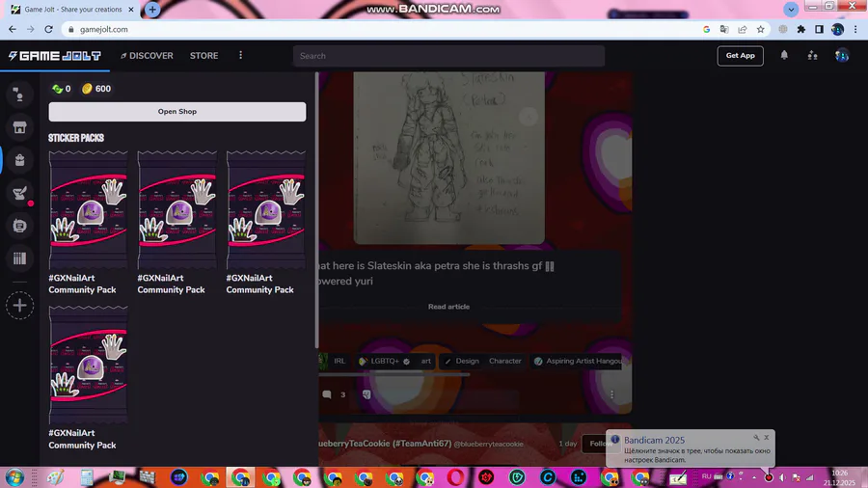Select the IRL community tag
Screen dimensions: 868x488
pyautogui.click(x=334, y=361)
